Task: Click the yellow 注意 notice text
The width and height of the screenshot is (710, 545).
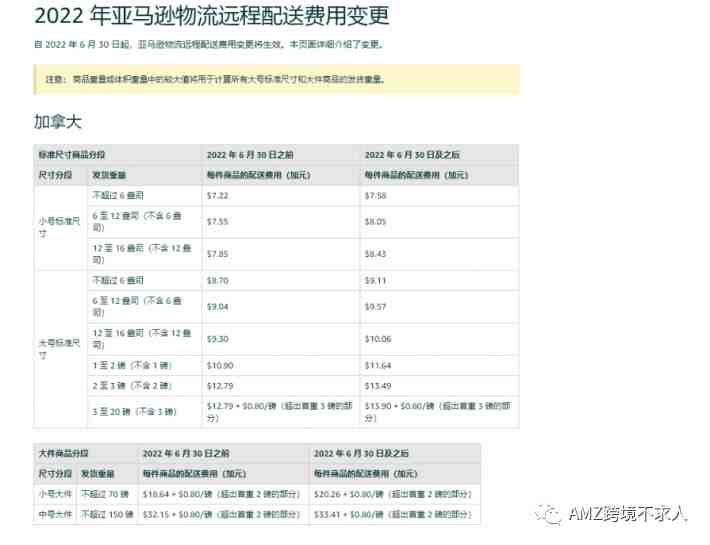Action: 215,79
